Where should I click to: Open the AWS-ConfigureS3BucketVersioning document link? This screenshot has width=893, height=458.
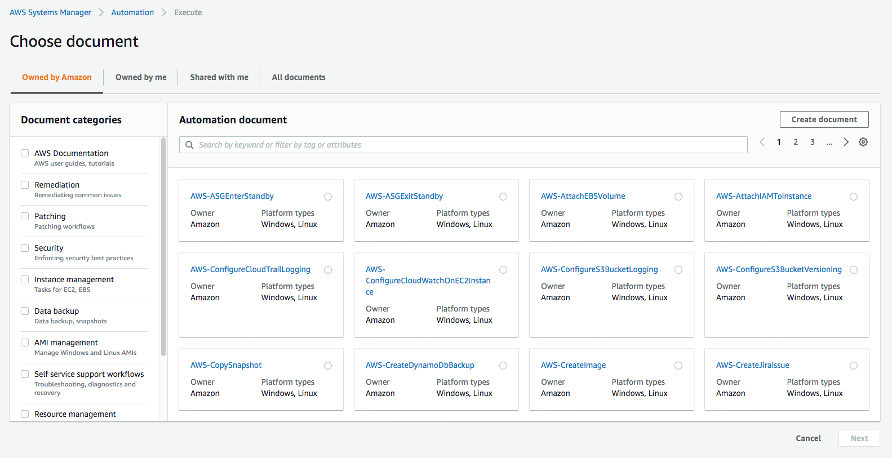pyautogui.click(x=779, y=269)
